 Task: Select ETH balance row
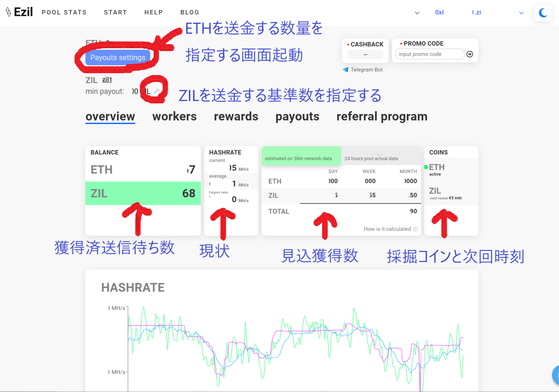pos(143,170)
